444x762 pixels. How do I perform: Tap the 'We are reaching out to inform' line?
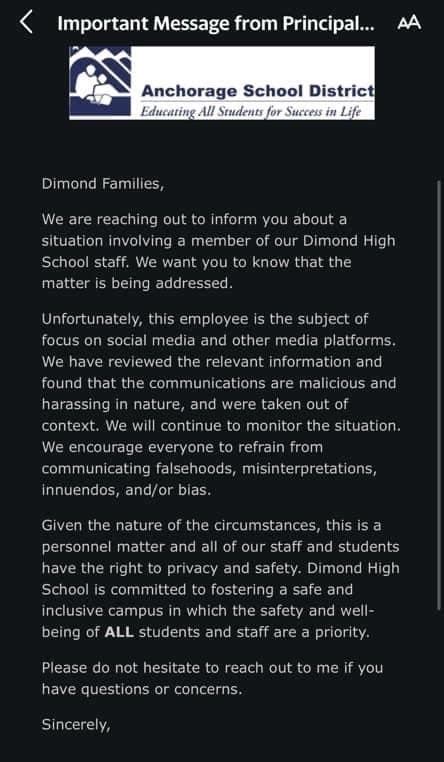pos(194,220)
